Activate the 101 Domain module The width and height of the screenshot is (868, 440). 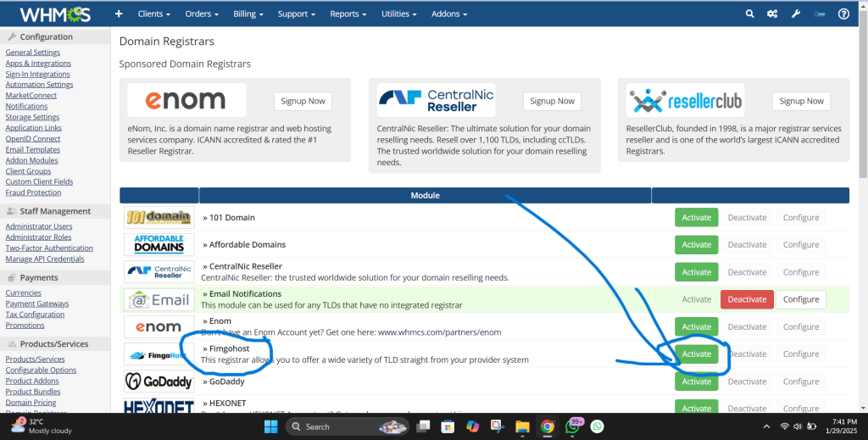click(697, 218)
